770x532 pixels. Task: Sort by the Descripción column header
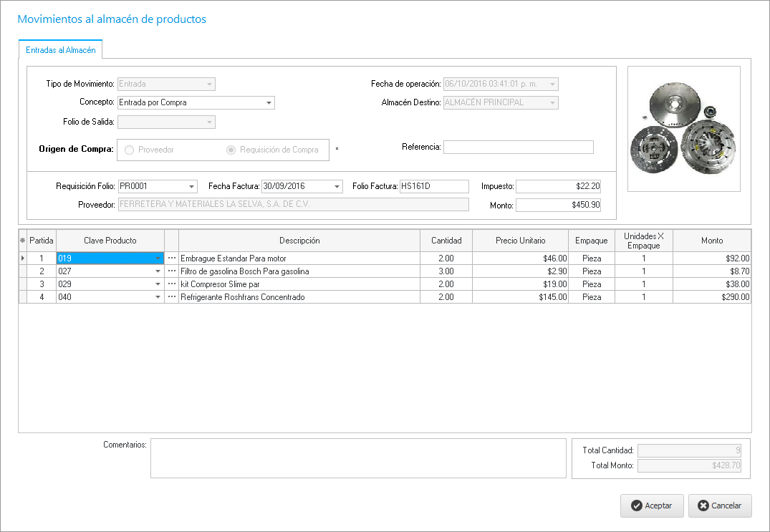[x=299, y=241]
